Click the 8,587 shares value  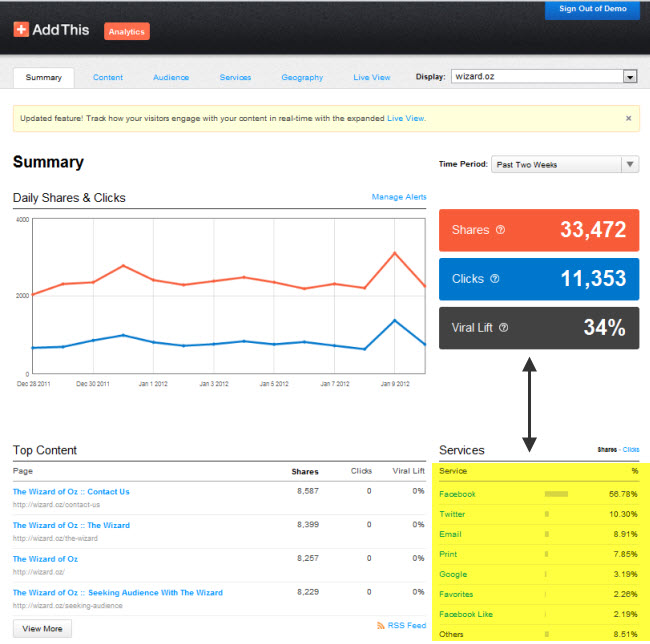[308, 491]
